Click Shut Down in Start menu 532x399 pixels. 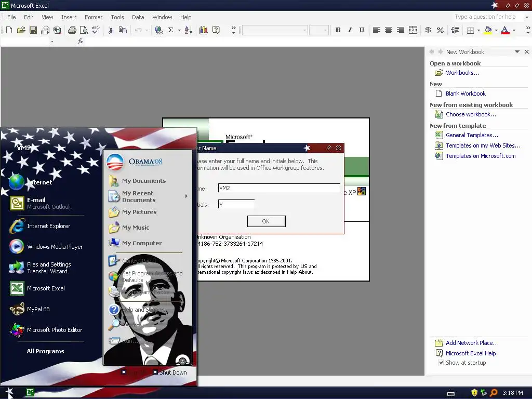tap(170, 372)
